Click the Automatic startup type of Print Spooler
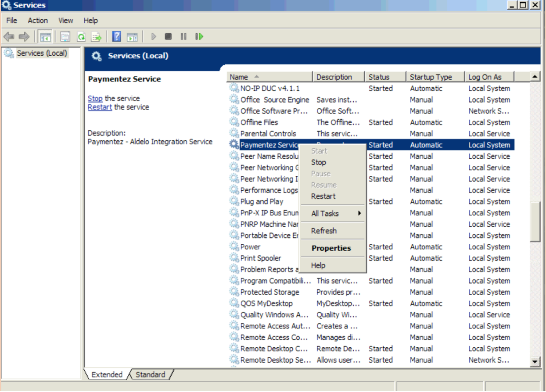The height and width of the screenshot is (392, 546). pos(426,258)
